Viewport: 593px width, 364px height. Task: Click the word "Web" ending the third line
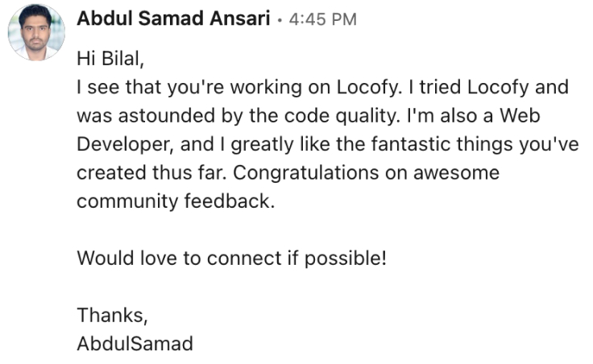tap(520, 115)
